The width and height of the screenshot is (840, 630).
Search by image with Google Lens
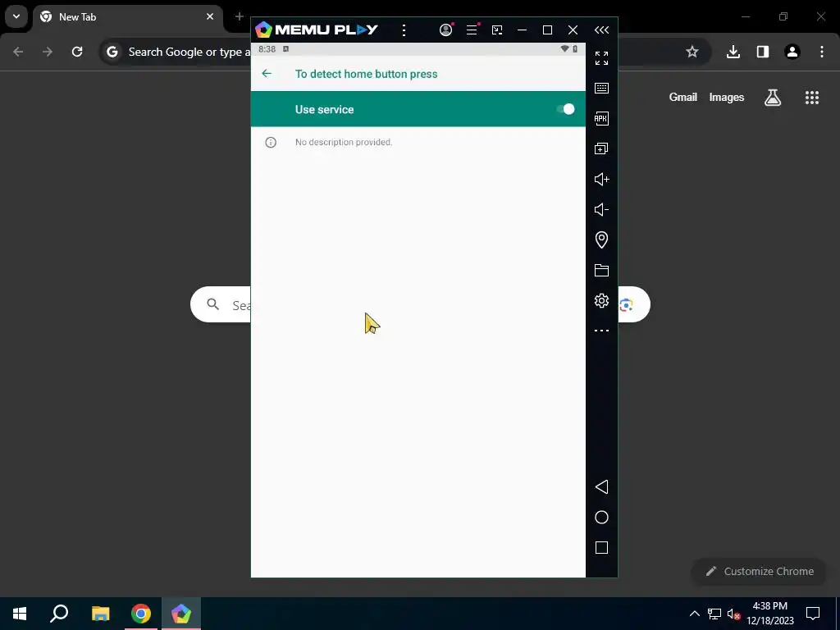coord(626,305)
